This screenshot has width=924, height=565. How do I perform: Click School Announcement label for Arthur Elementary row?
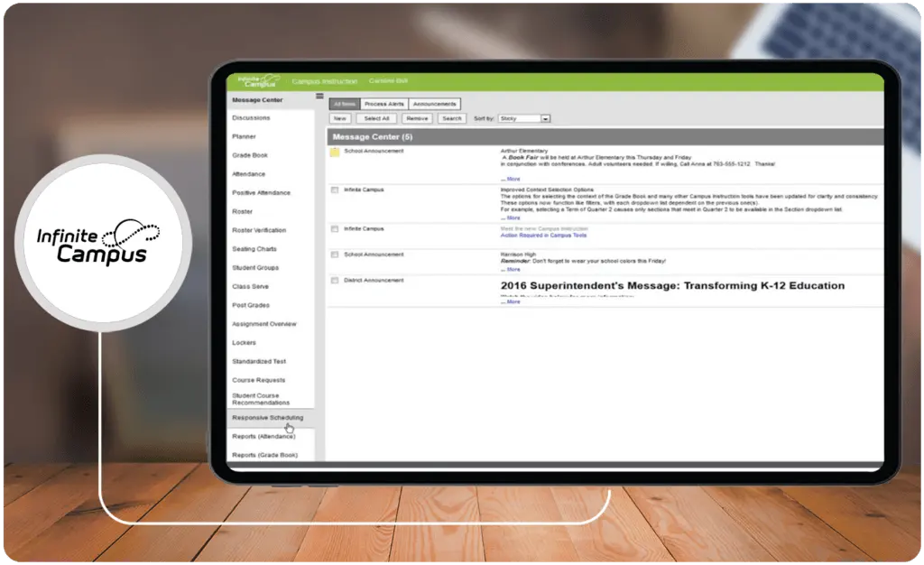pos(374,152)
